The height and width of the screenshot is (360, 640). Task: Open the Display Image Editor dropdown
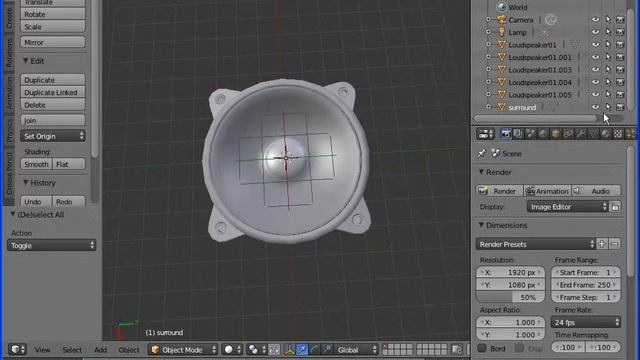click(x=567, y=207)
